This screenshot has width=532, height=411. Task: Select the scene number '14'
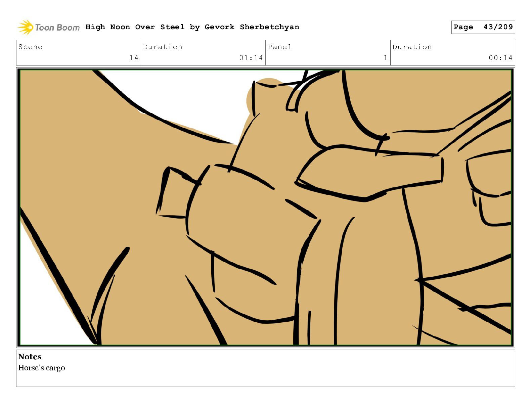[x=134, y=58]
